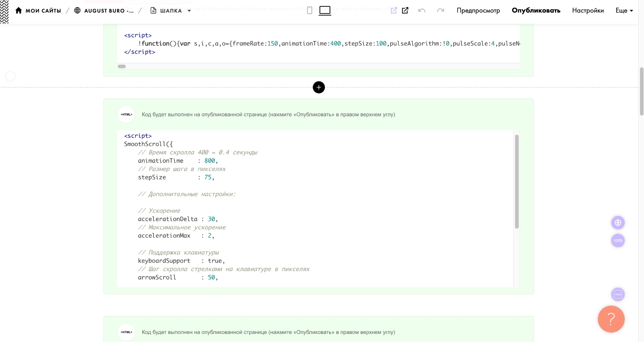Click the page document icon near ШАПКА

pos(154,11)
